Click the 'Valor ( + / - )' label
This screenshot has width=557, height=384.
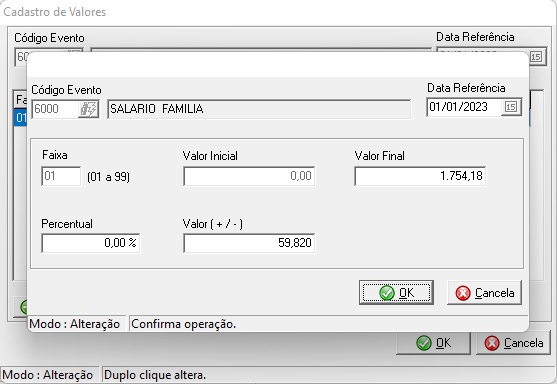coord(212,224)
